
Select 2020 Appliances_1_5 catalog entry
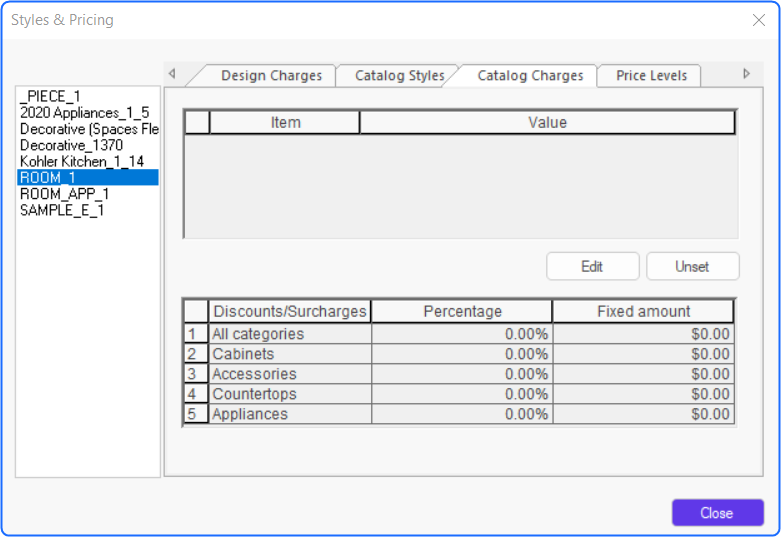84,113
